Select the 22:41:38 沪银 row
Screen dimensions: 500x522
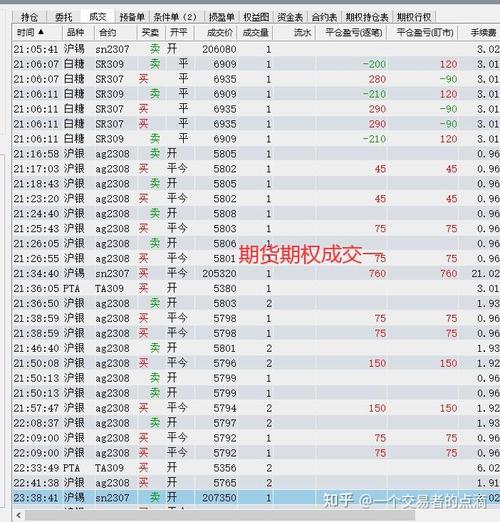(256, 483)
